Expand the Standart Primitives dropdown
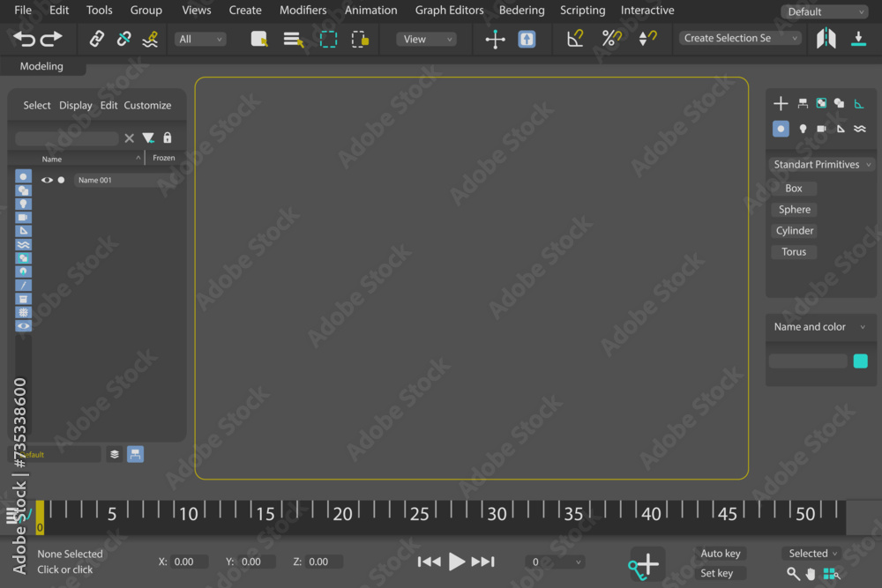This screenshot has width=882, height=588. (x=821, y=164)
